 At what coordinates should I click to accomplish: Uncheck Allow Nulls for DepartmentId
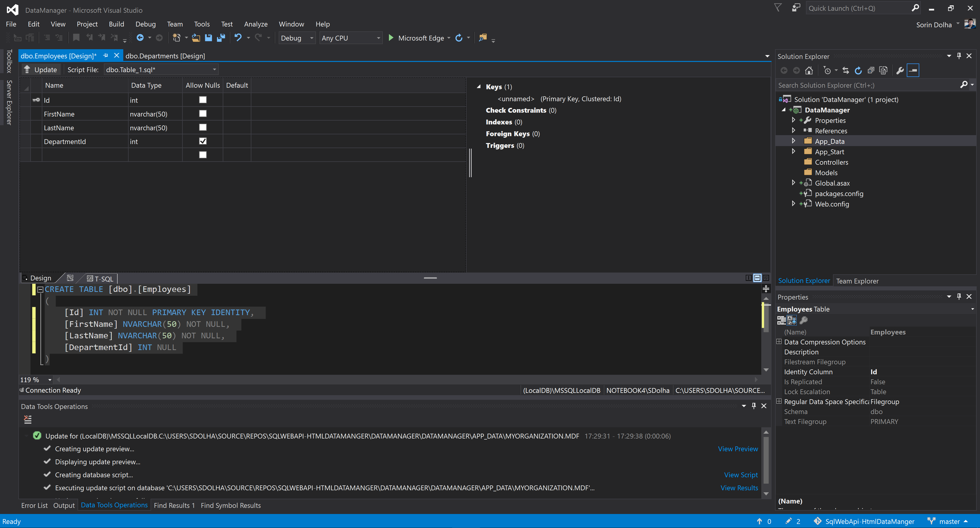203,141
